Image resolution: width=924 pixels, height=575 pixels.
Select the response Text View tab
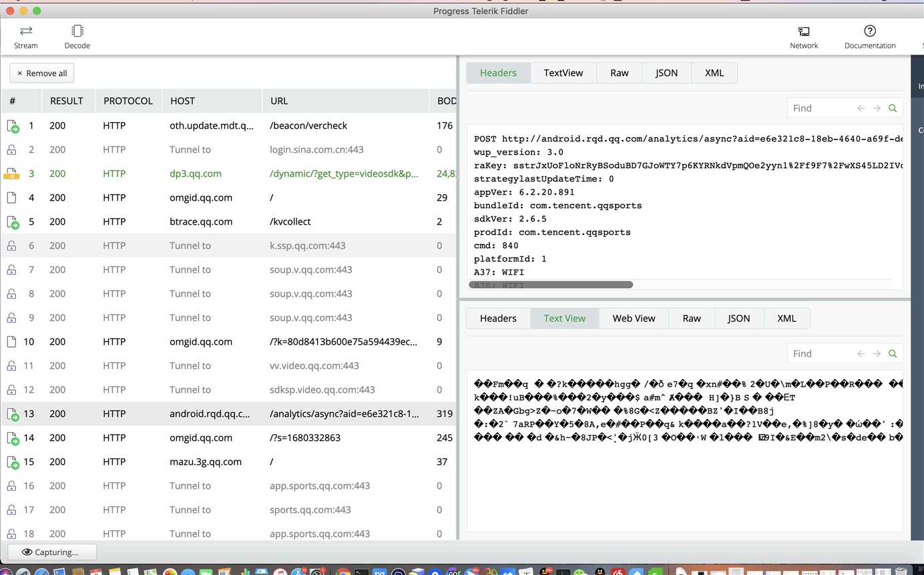coord(564,318)
